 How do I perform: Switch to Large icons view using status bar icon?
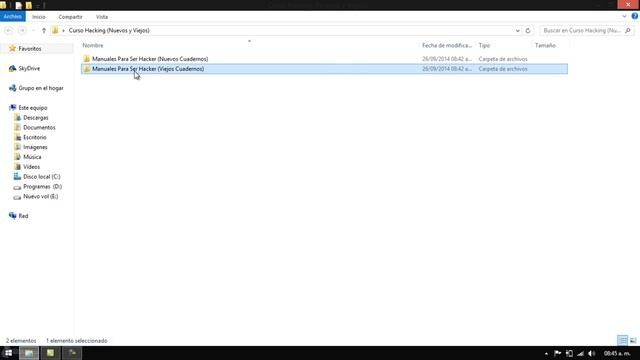click(633, 340)
